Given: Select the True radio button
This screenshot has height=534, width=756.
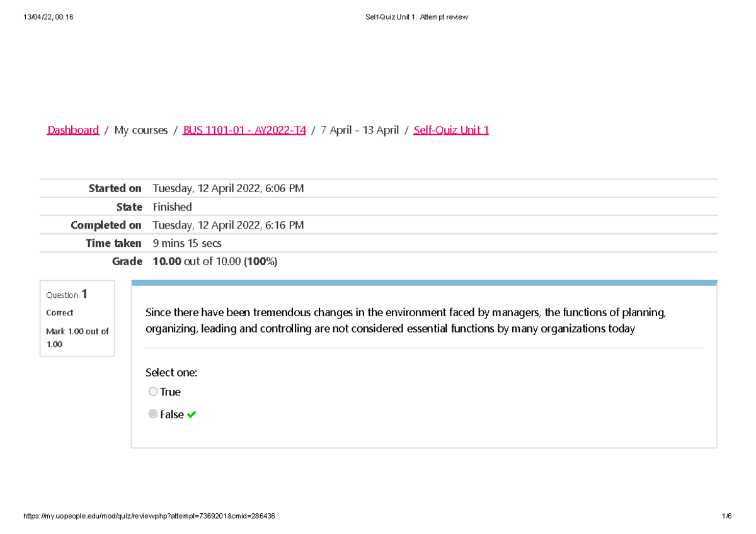Looking at the screenshot, I should (153, 392).
